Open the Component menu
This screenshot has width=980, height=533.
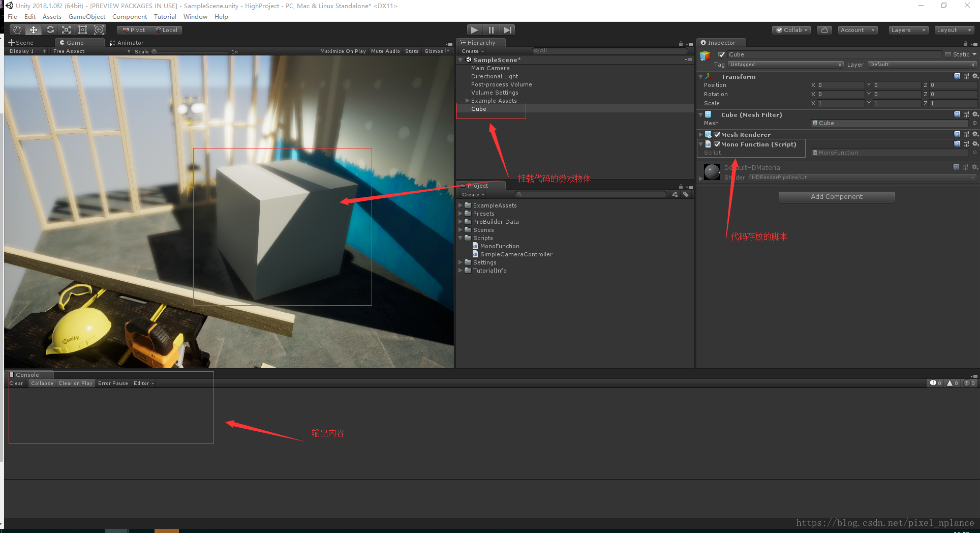point(130,17)
